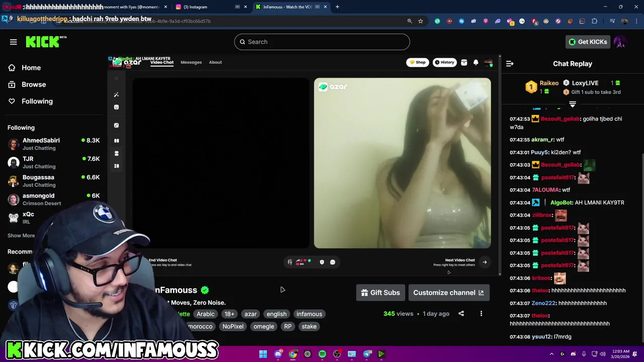Click the Azar chat bubble control
The width and height of the screenshot is (644, 362).
click(333, 262)
